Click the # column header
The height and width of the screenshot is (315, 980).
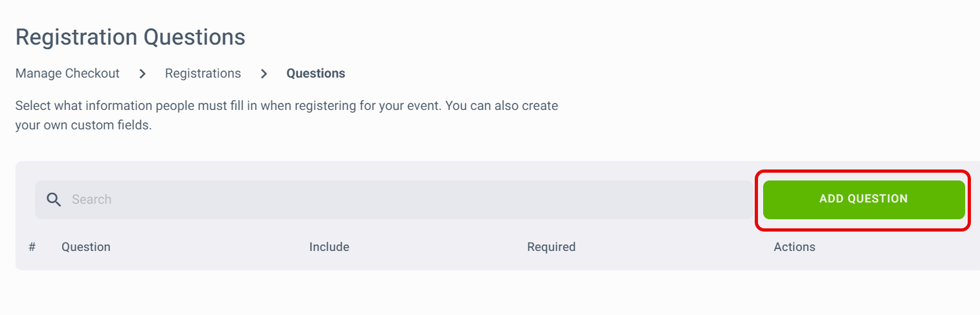[32, 247]
